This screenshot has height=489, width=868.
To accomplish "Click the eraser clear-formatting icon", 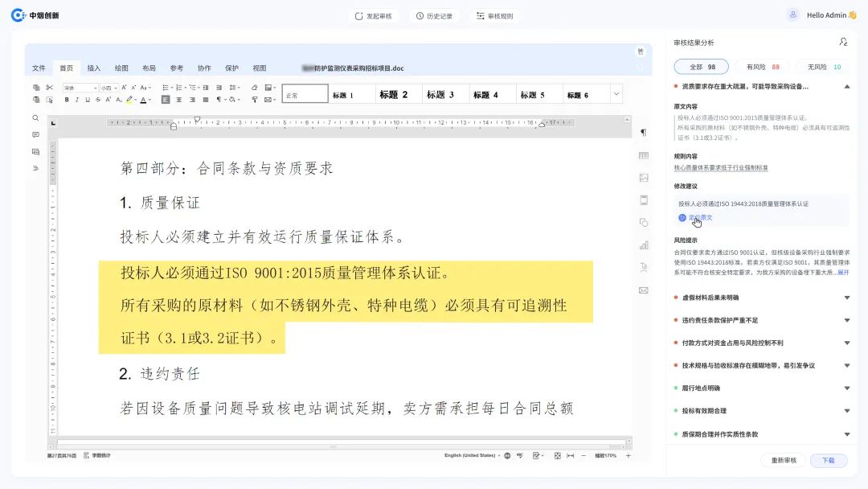I will pos(255,87).
